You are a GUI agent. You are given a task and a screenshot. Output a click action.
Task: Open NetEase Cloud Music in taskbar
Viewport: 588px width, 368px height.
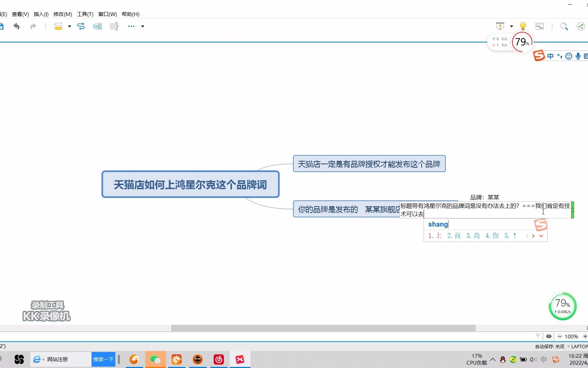point(219,359)
